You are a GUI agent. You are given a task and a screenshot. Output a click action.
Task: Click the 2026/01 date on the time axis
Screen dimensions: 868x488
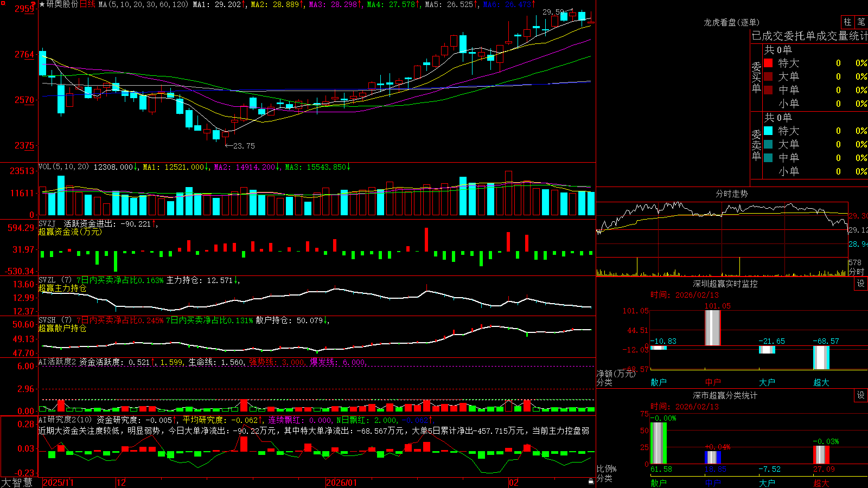pyautogui.click(x=342, y=483)
